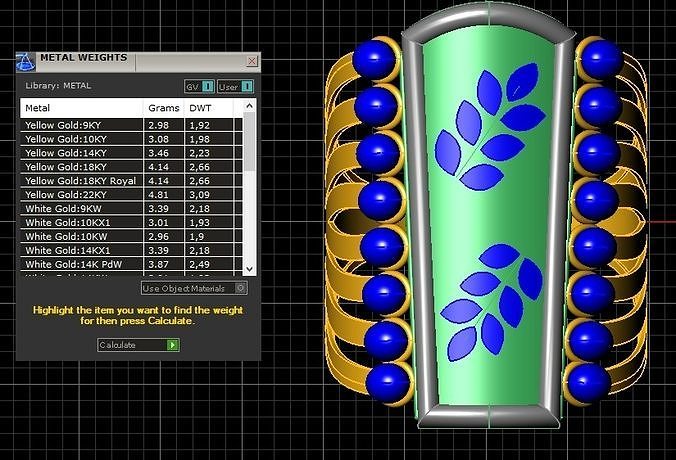The height and width of the screenshot is (460, 676).
Task: Click the Metal Weights panel logo icon
Action: [25, 62]
